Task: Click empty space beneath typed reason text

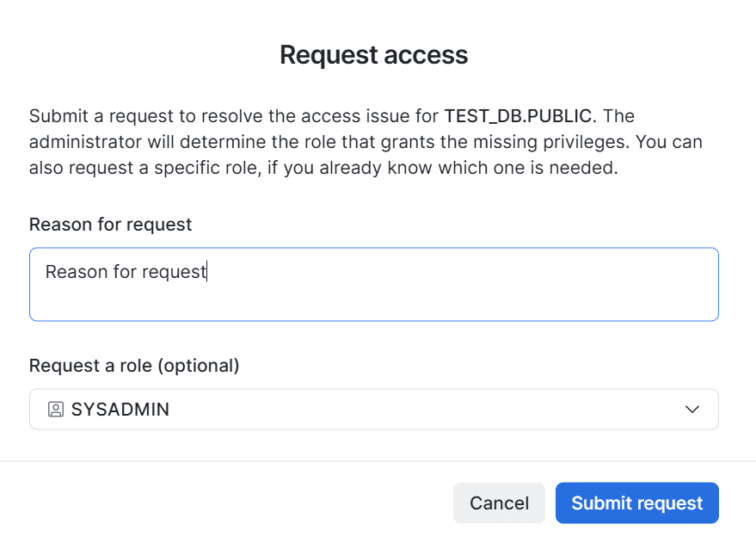Action: pyautogui.click(x=373, y=303)
